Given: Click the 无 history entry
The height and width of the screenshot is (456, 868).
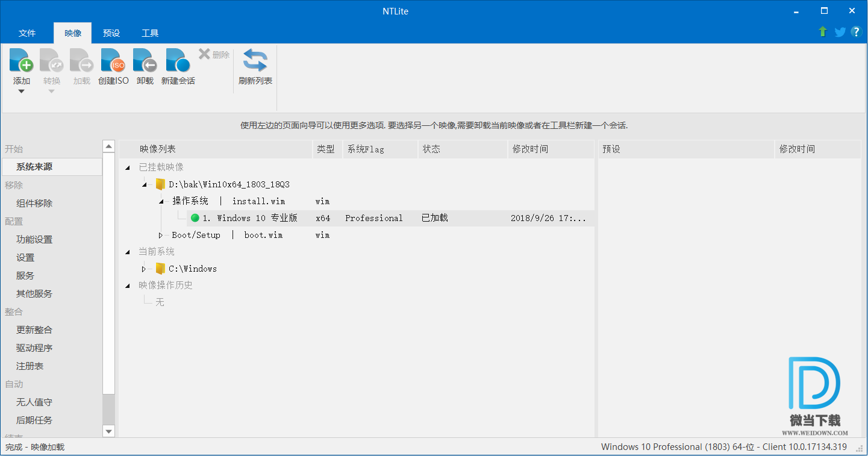Looking at the screenshot, I should tap(160, 302).
